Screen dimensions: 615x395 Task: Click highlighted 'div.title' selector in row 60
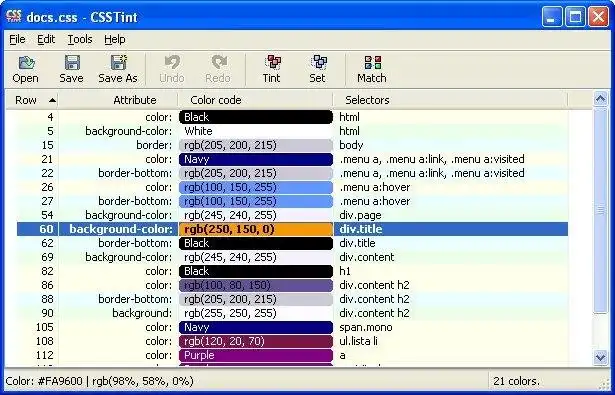(x=360, y=229)
